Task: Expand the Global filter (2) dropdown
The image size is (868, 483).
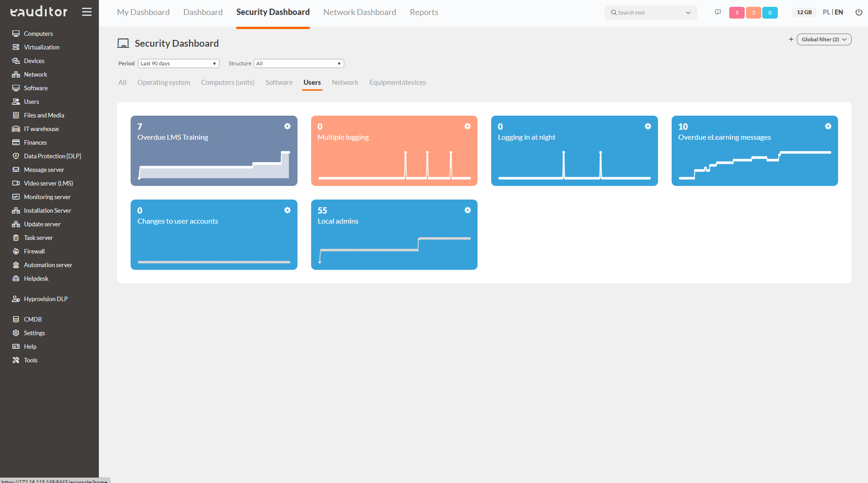Action: [824, 39]
